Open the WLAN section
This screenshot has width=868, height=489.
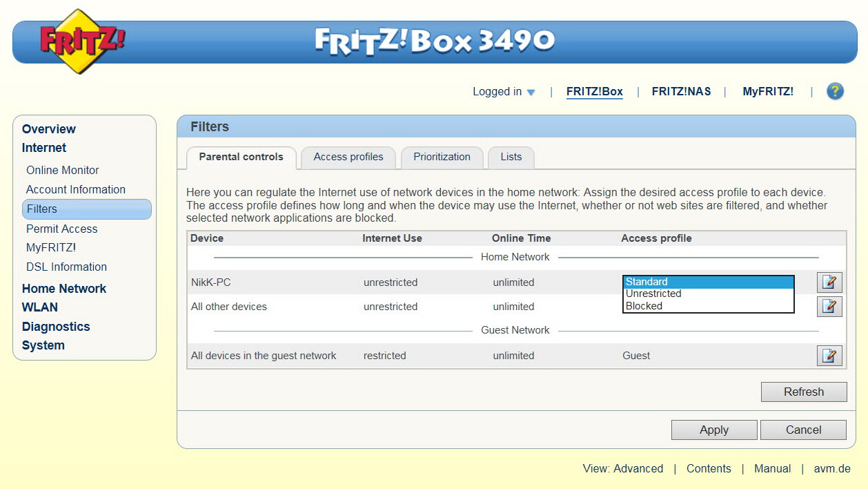40,307
